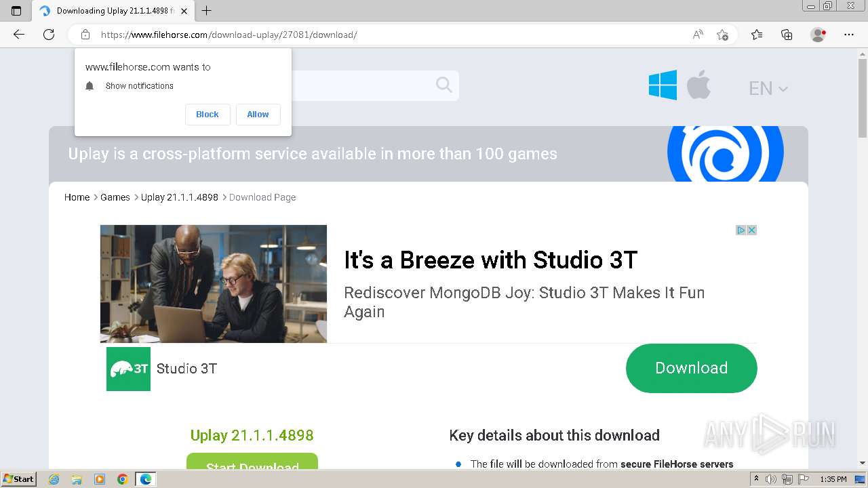Click the 1:35 PM system clock
The width and height of the screenshot is (868, 488).
tap(833, 479)
